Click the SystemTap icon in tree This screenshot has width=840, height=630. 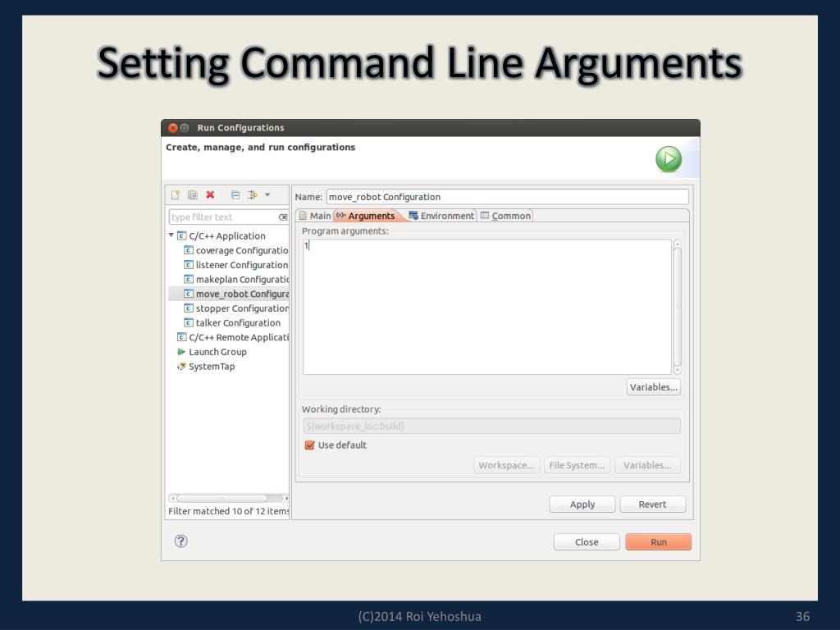(181, 367)
